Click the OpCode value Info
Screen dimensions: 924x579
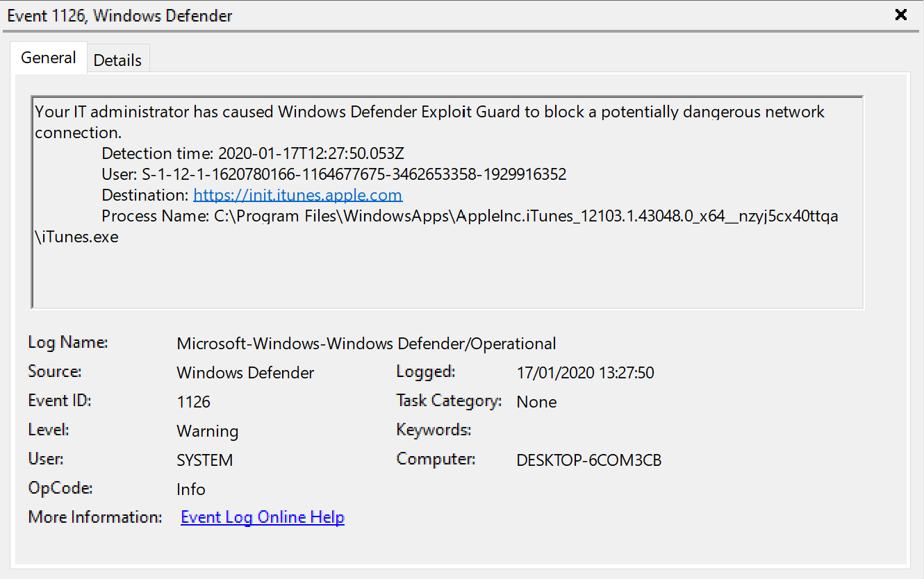(x=191, y=489)
